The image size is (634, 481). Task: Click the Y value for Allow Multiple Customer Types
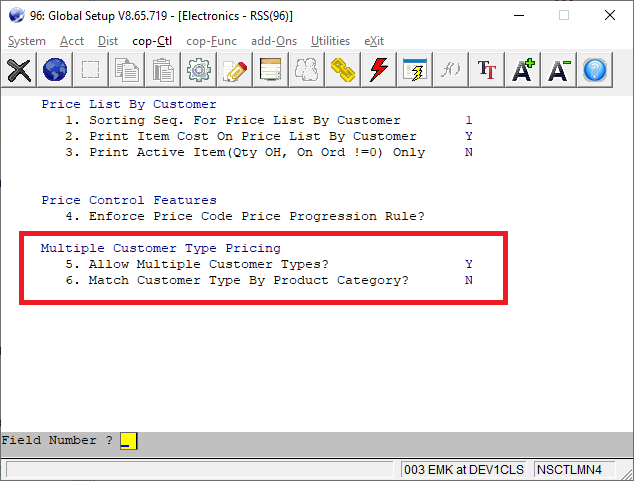click(x=469, y=264)
